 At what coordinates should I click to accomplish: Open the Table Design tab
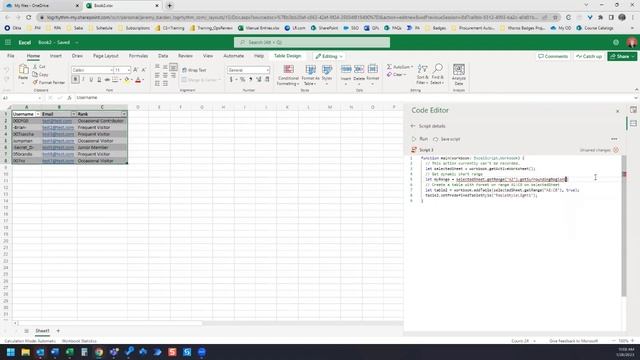[287, 56]
